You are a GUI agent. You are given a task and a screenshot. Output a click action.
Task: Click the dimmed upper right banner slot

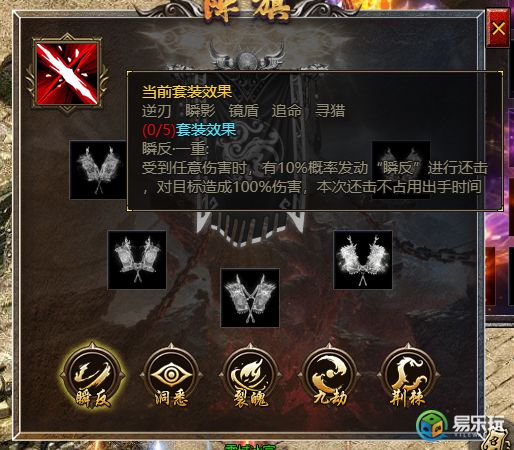[x=401, y=170]
